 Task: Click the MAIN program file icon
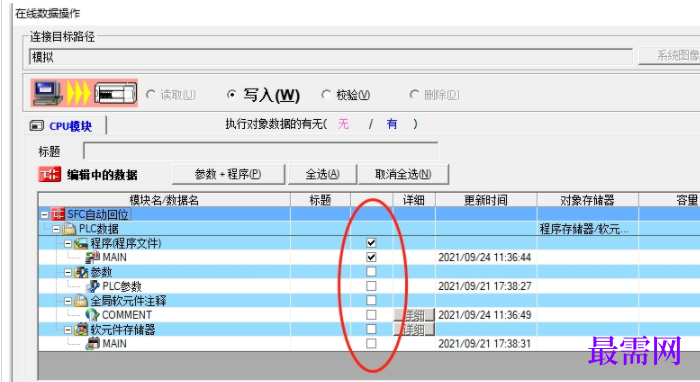tap(92, 257)
